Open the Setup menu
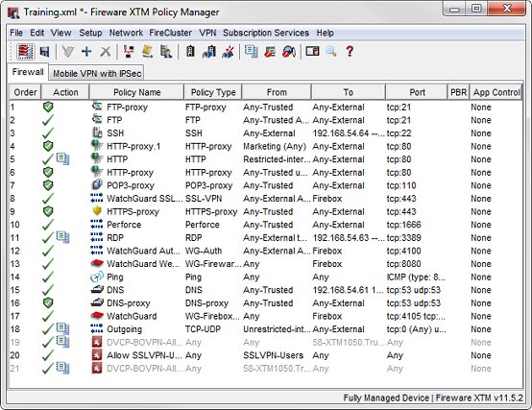The image size is (532, 410). tap(90, 33)
